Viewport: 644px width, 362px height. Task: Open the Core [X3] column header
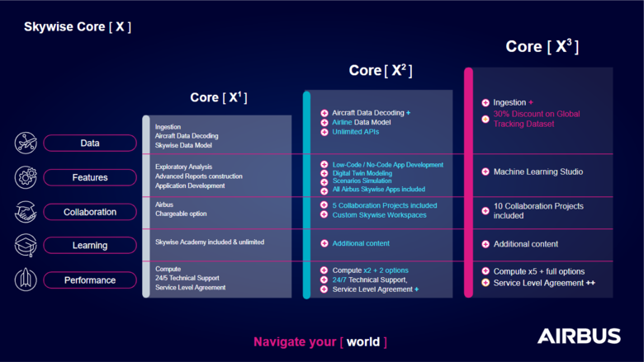(542, 47)
